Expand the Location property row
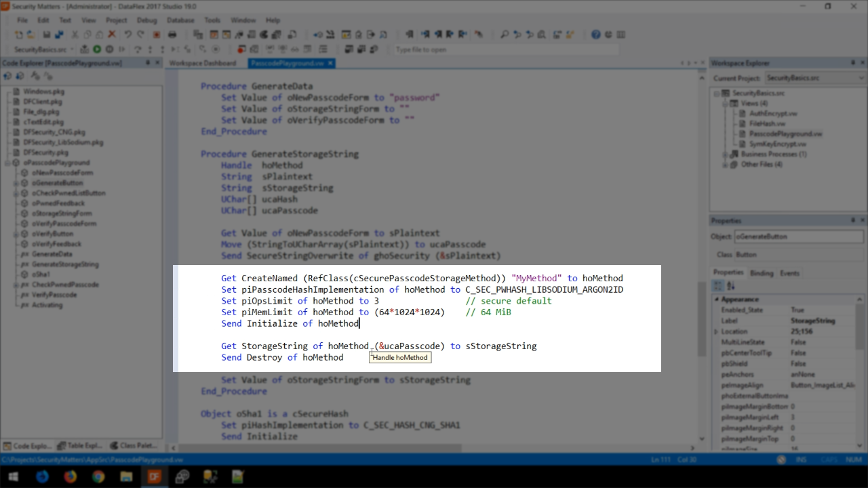 tap(716, 331)
